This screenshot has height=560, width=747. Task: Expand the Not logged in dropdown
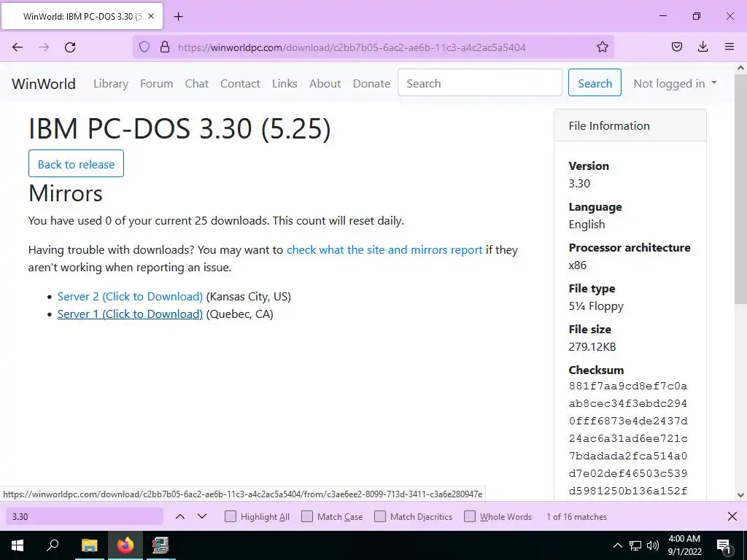tap(675, 83)
